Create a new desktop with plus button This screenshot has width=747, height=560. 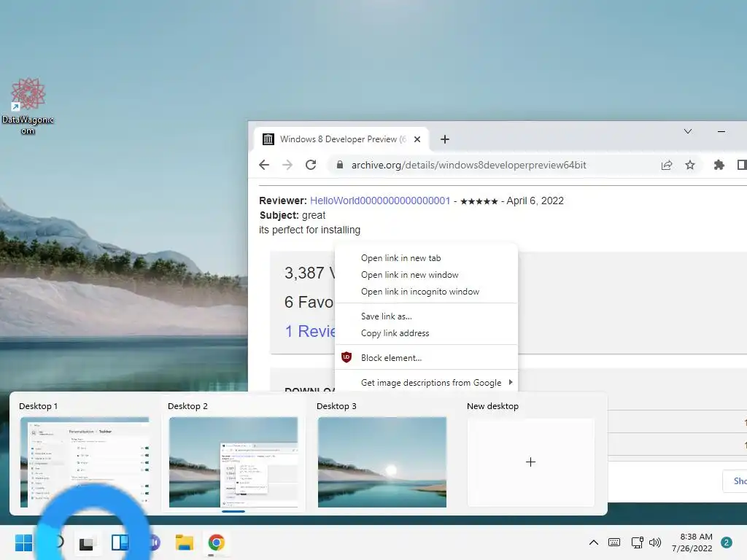(x=531, y=462)
